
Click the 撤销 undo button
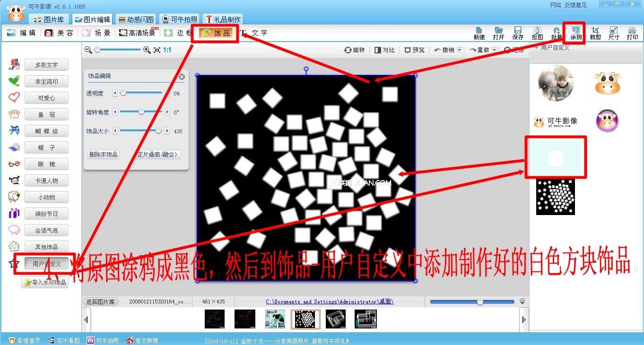pos(444,50)
